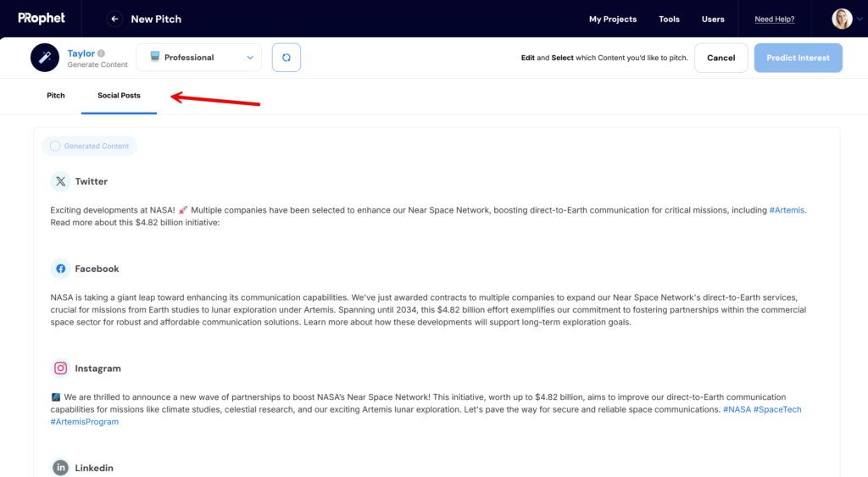The image size is (868, 477).
Task: Click the magic wand Generate Content icon
Action: point(45,58)
